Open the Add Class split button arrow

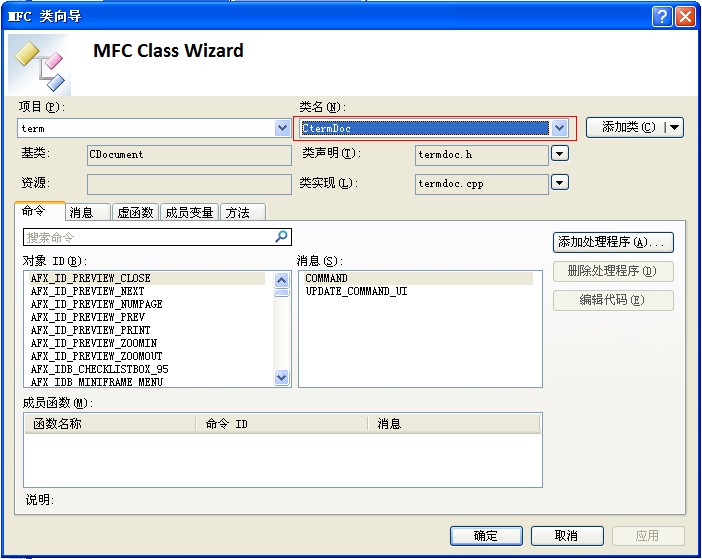tap(675, 128)
